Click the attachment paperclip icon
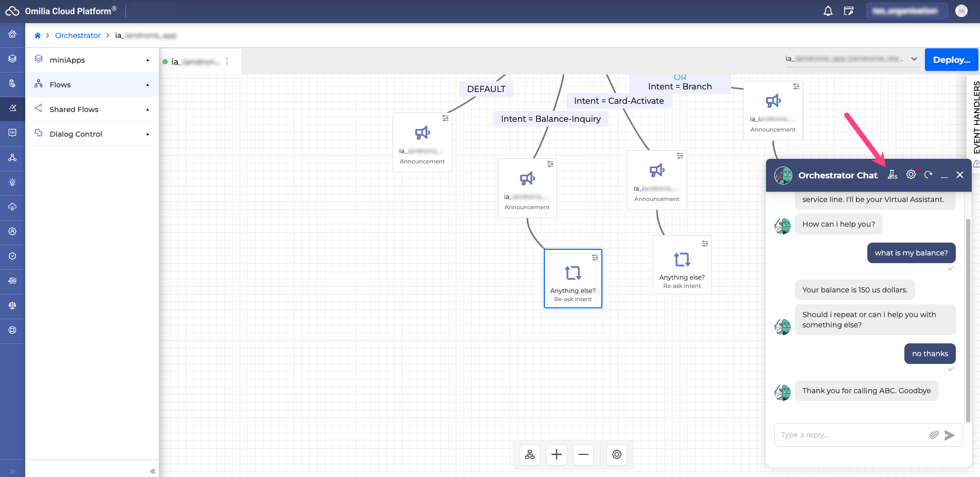Screen dimensions: 980x477 (934, 435)
